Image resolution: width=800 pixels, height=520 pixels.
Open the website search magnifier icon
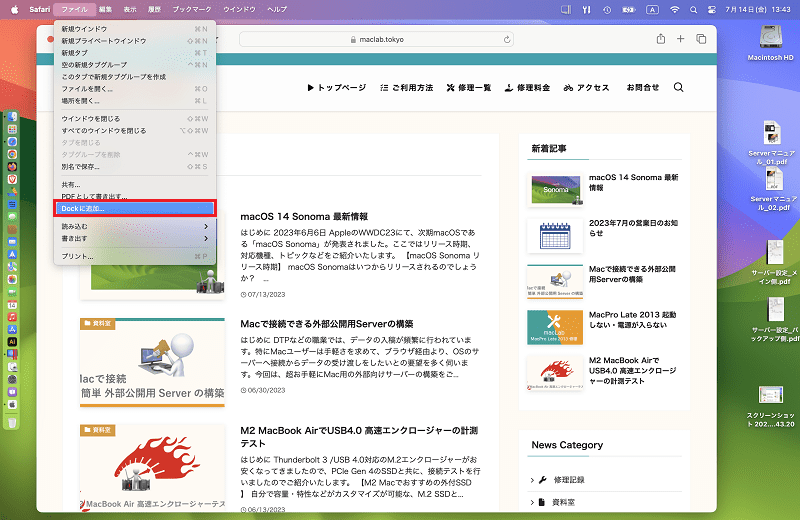tap(678, 87)
